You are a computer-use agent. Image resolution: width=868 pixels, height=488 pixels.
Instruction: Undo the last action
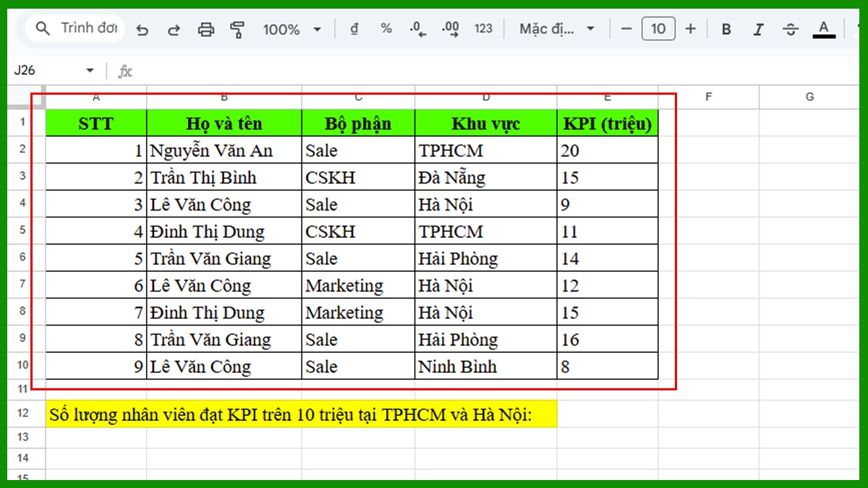(142, 29)
